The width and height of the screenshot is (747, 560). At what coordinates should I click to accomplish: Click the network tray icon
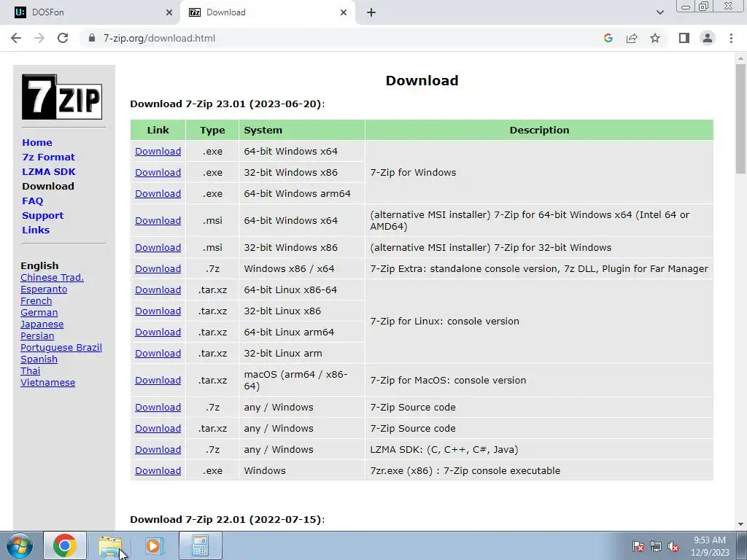(656, 547)
